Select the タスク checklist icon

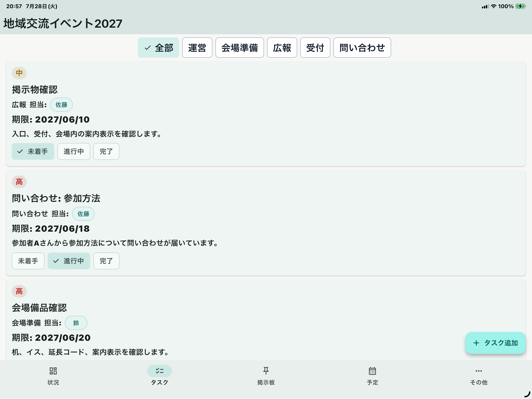159,371
